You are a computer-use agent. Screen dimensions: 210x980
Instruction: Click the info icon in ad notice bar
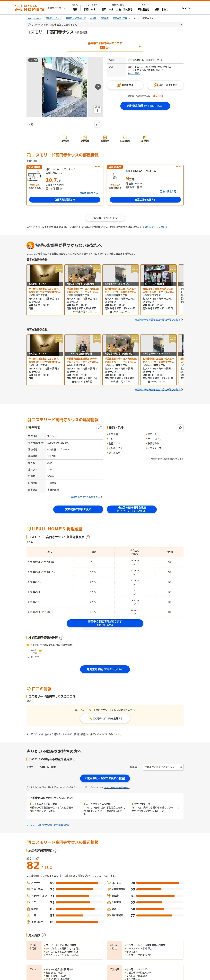coord(29,25)
